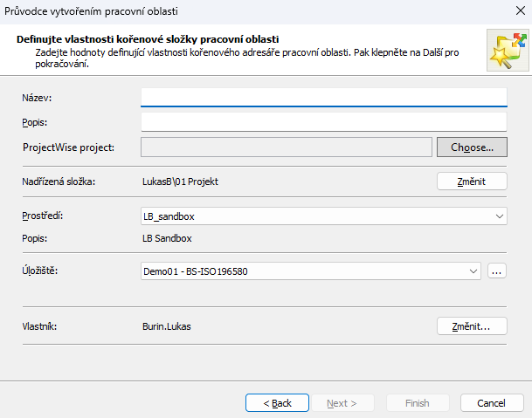Click the Finish button
The image size is (532, 418).
[418, 403]
